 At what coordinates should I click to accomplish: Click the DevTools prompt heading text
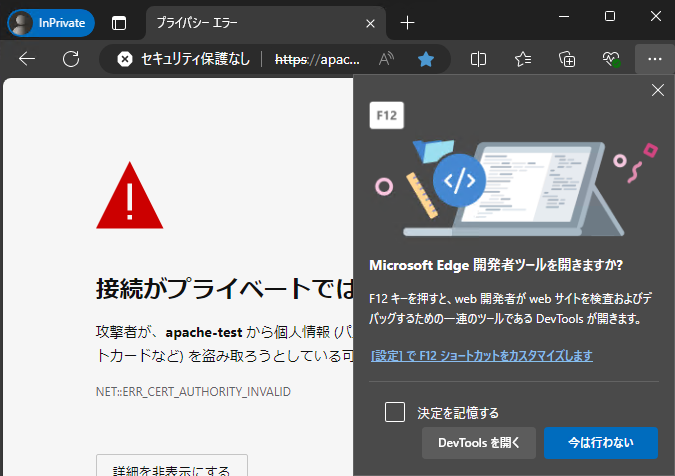click(x=496, y=265)
